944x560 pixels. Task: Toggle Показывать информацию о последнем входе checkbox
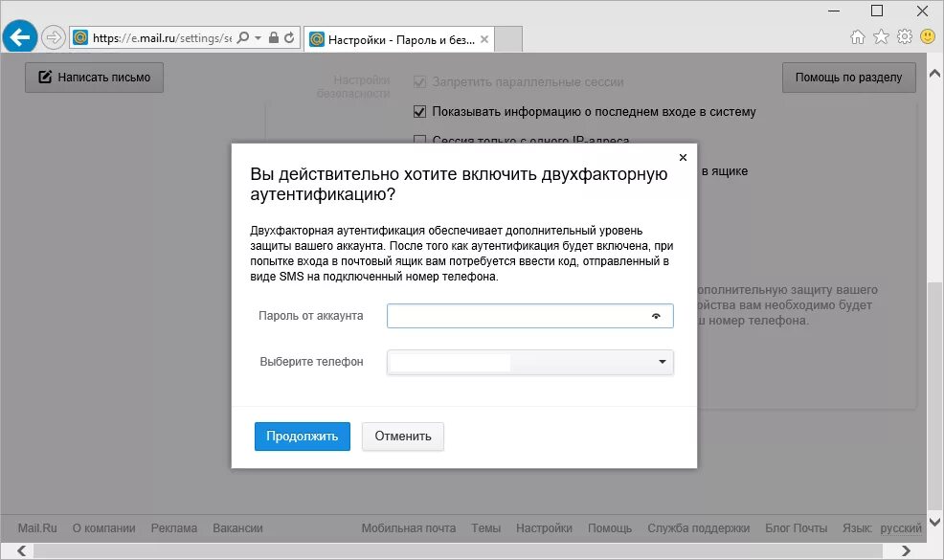coord(419,111)
